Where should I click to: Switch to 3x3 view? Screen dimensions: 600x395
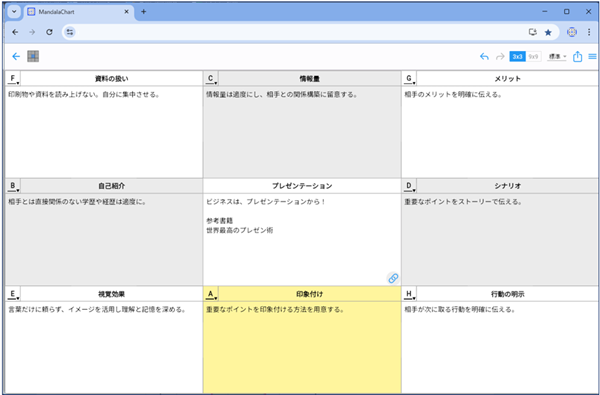[x=517, y=57]
